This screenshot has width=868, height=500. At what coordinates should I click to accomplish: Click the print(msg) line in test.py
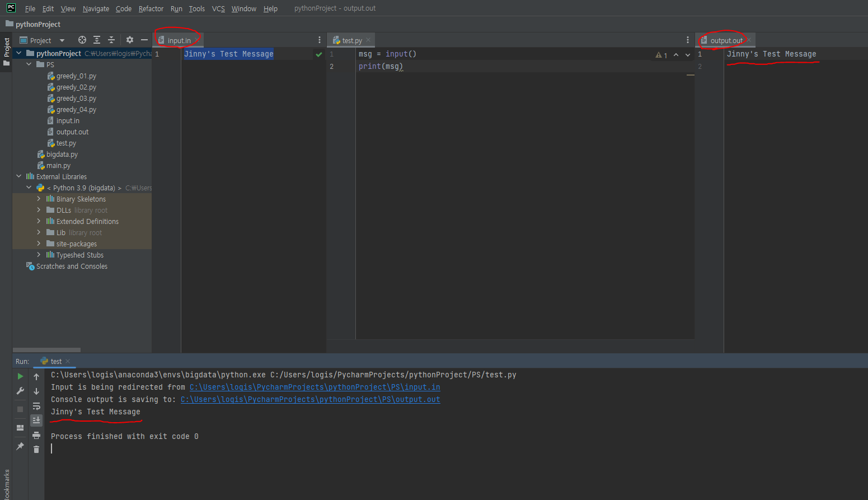[x=381, y=66]
